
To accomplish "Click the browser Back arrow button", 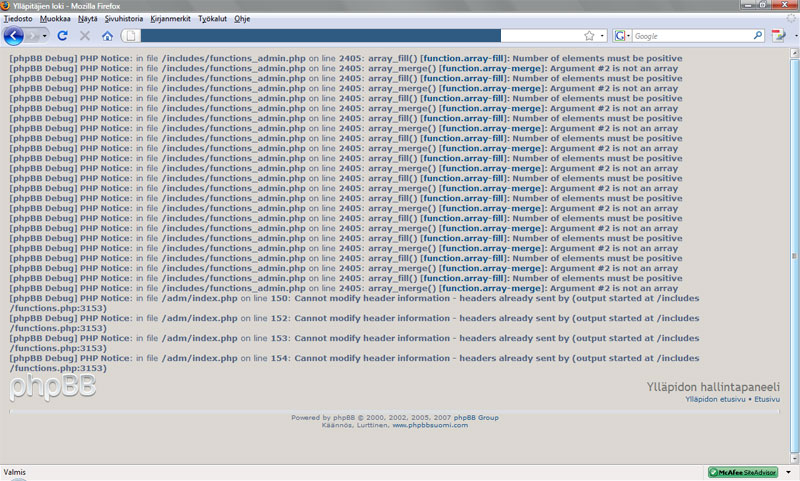I will tap(14, 36).
